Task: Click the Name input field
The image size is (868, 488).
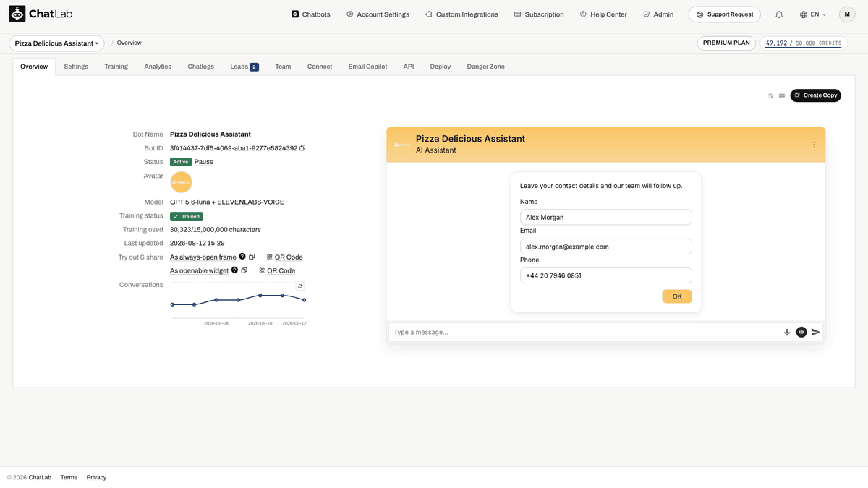Action: [606, 217]
